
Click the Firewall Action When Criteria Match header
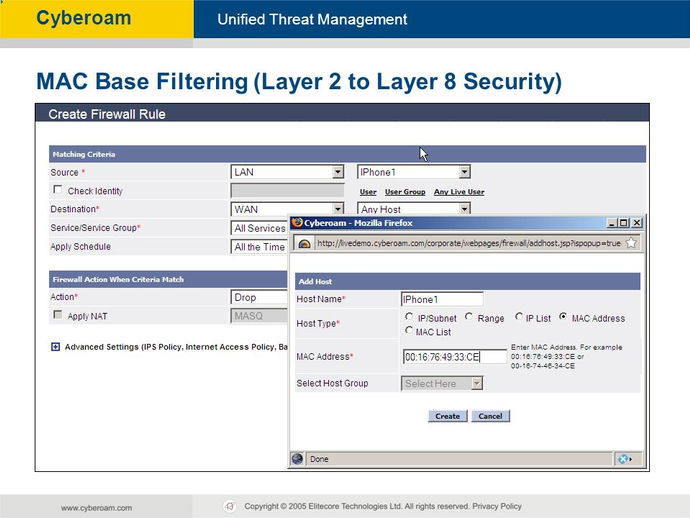click(x=168, y=279)
